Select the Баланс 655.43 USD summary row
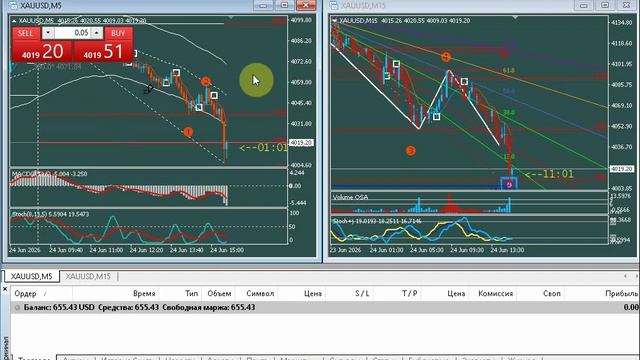The height and width of the screenshot is (360, 640). pyautogui.click(x=324, y=307)
